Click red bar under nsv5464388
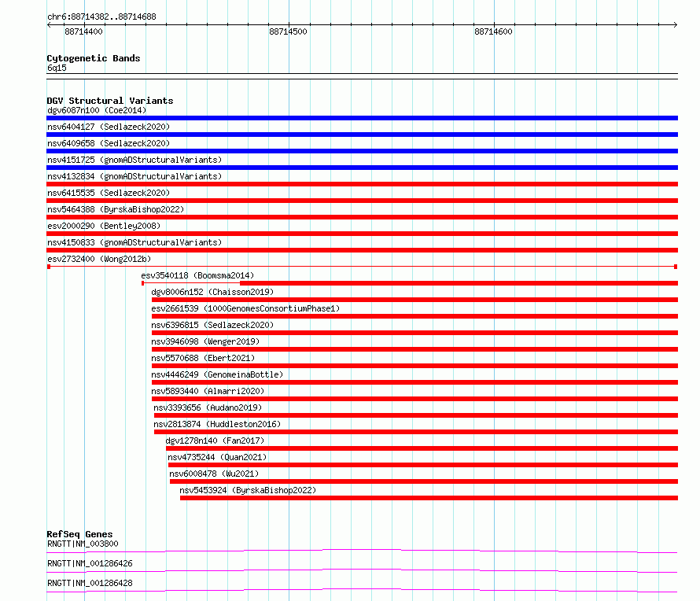Viewport: 700px width, 601px height. pos(362,217)
